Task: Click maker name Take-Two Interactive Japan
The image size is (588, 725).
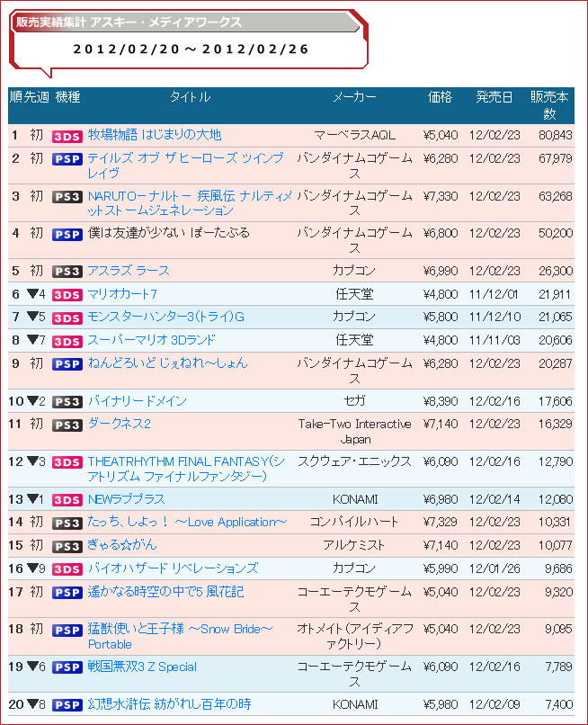Action: coord(354,432)
